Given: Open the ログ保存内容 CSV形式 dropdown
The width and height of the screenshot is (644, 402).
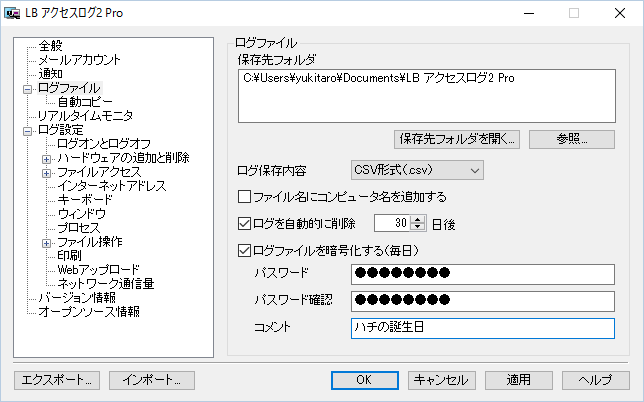Looking at the screenshot, I should (x=417, y=170).
